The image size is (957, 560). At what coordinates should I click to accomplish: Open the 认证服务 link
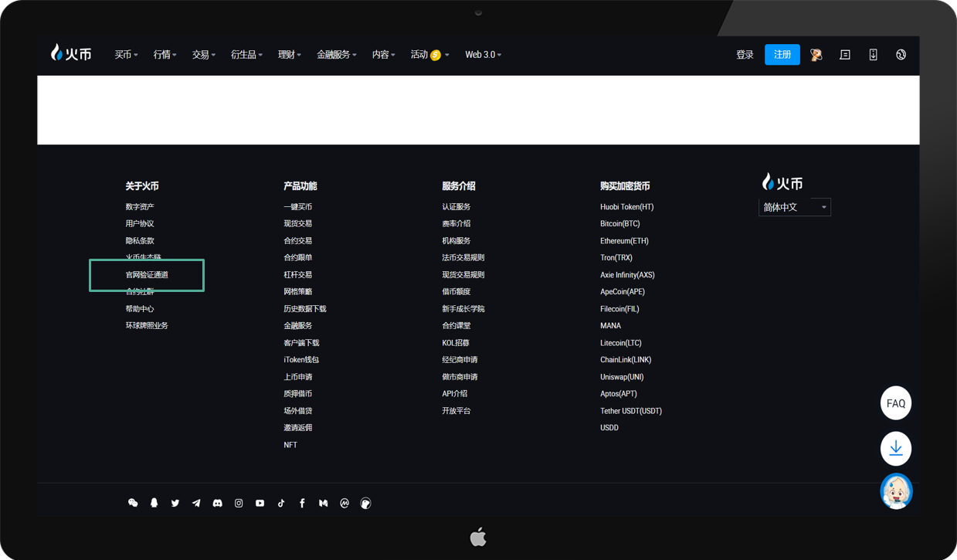click(x=456, y=207)
